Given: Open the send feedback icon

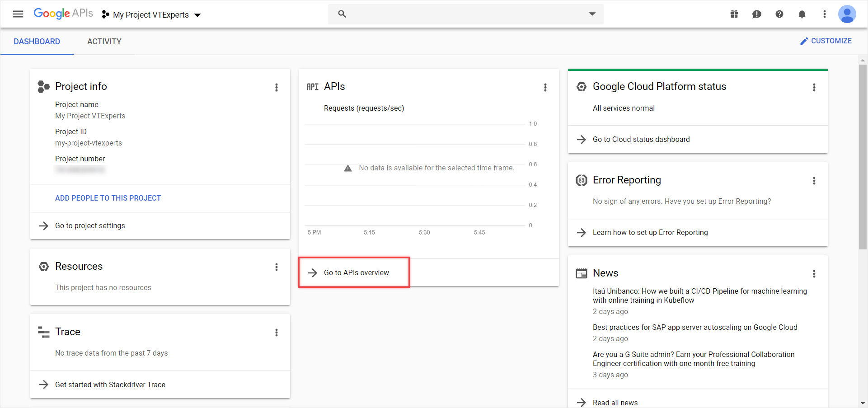Looking at the screenshot, I should [757, 14].
